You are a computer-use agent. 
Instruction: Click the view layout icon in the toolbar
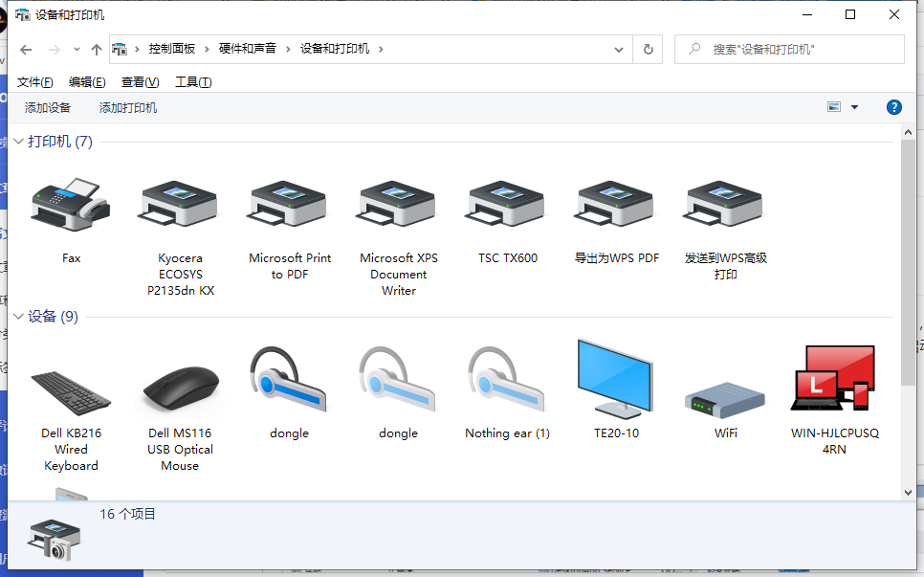[834, 107]
